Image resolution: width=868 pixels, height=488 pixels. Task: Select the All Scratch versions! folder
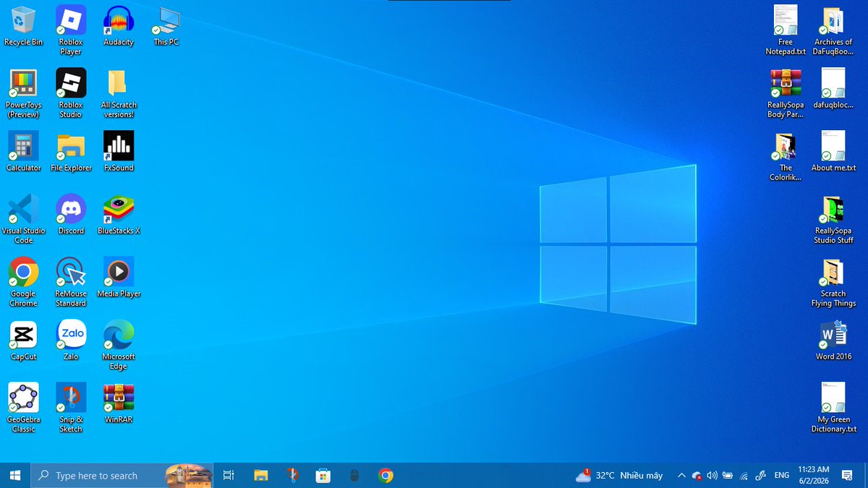point(119,93)
